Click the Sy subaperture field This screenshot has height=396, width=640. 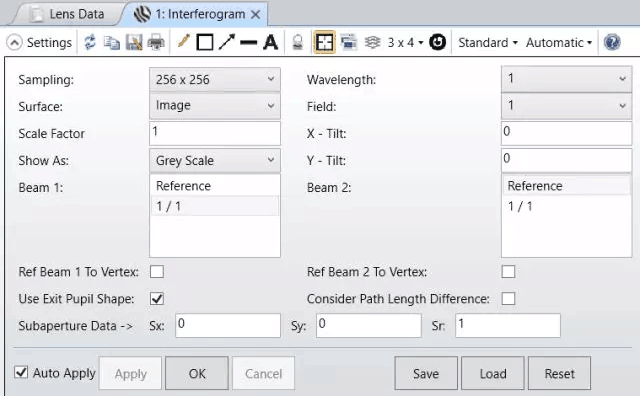[x=369, y=325]
